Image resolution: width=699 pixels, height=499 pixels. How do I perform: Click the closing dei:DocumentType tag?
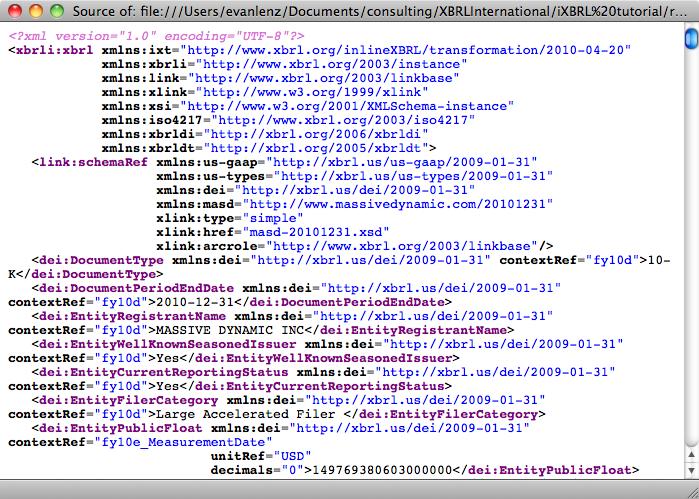[x=90, y=274]
